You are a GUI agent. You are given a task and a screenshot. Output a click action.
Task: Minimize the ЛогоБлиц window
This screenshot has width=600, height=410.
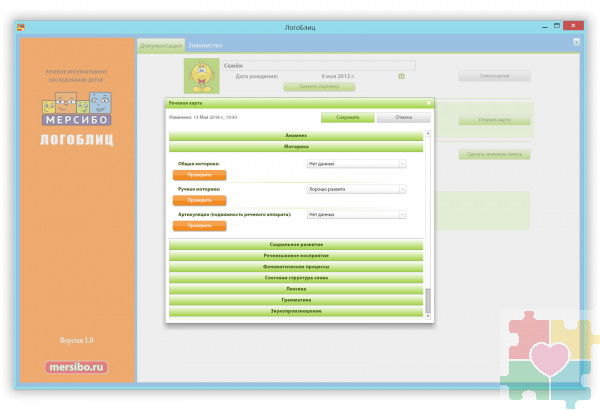545,26
